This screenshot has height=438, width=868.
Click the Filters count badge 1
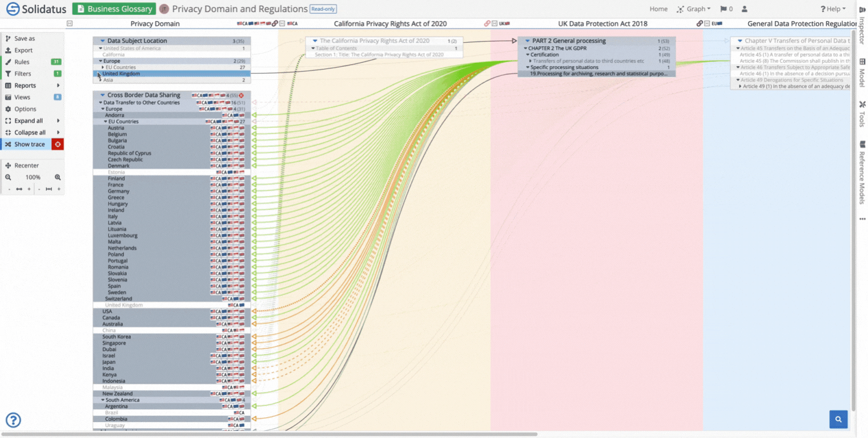point(57,74)
